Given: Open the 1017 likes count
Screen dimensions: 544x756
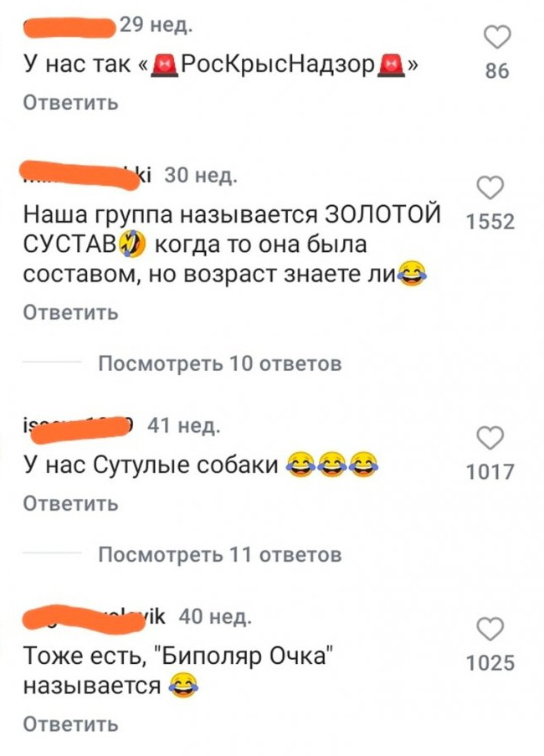Looking at the screenshot, I should [490, 471].
